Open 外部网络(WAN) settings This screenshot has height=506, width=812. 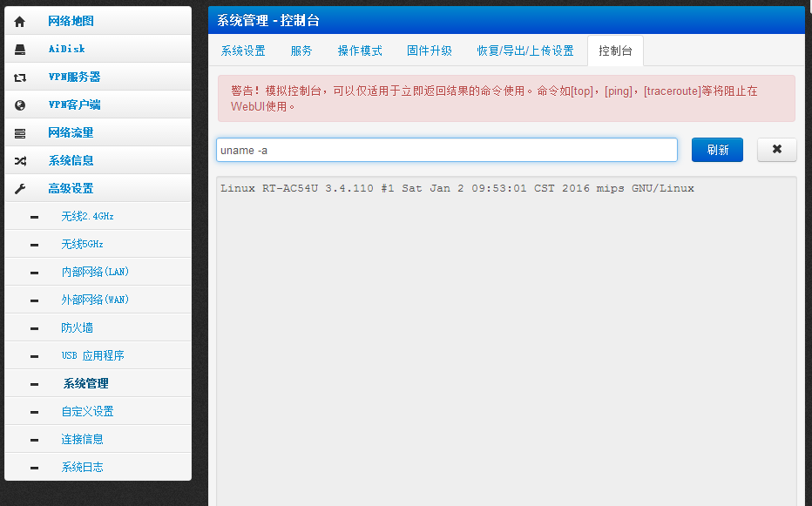[98, 300]
